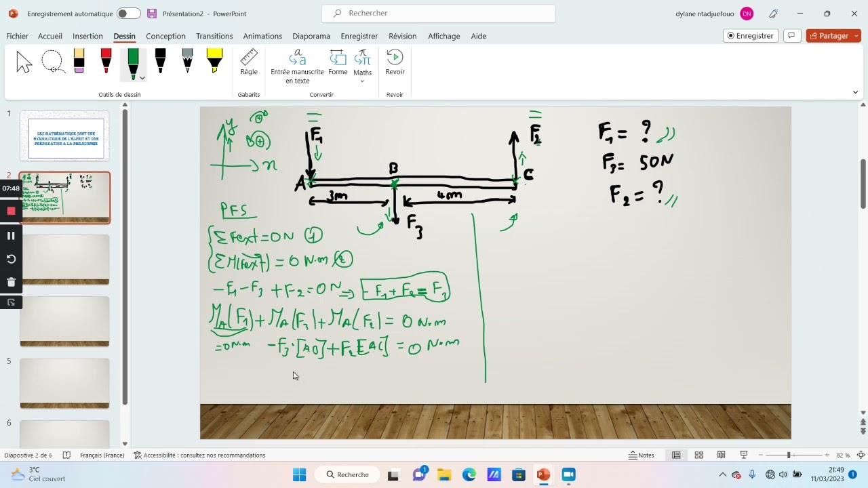Image resolution: width=868 pixels, height=488 pixels.
Task: Open the Transitions tab
Action: [x=214, y=36]
